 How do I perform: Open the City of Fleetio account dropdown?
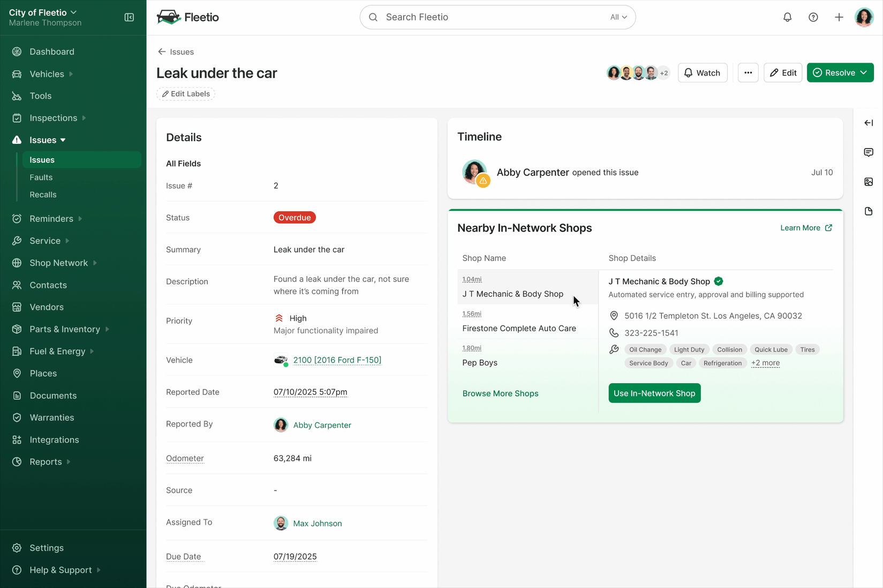point(43,12)
